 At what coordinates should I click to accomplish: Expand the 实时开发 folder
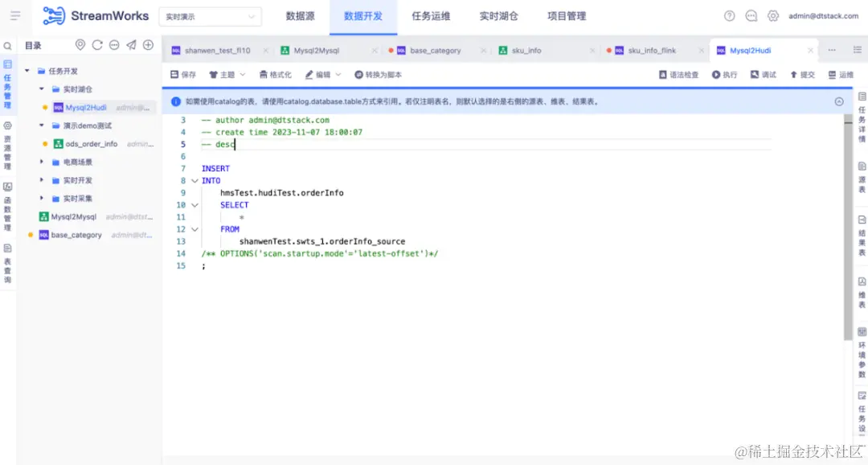click(x=42, y=180)
